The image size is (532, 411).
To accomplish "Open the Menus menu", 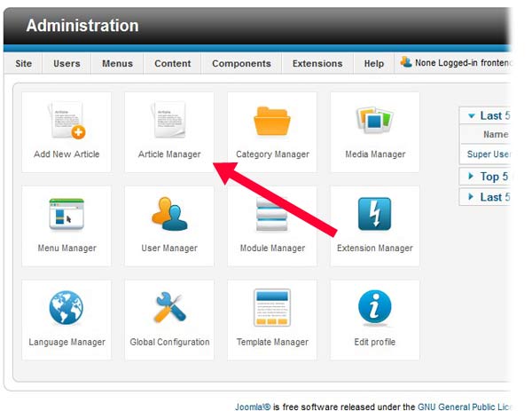I will pyautogui.click(x=117, y=64).
